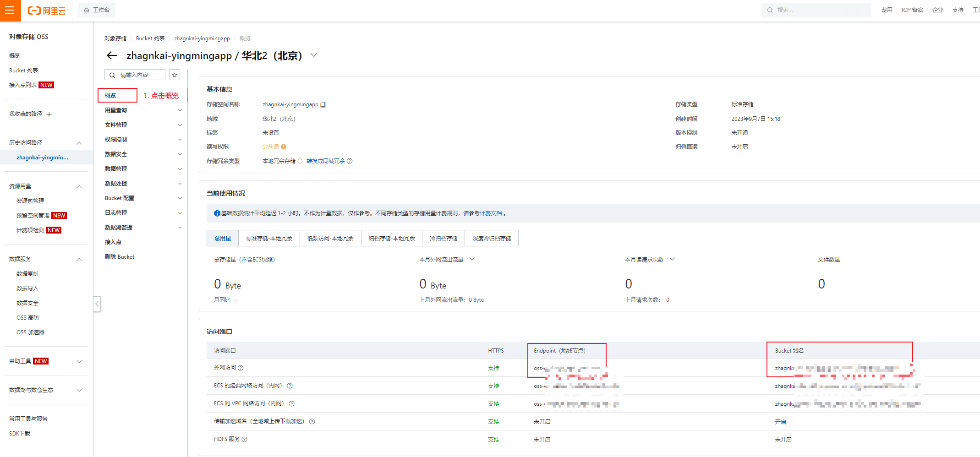Image resolution: width=980 pixels, height=457 pixels.
Task: Open the 本月外网流出流量 dropdown
Action: coord(472,259)
